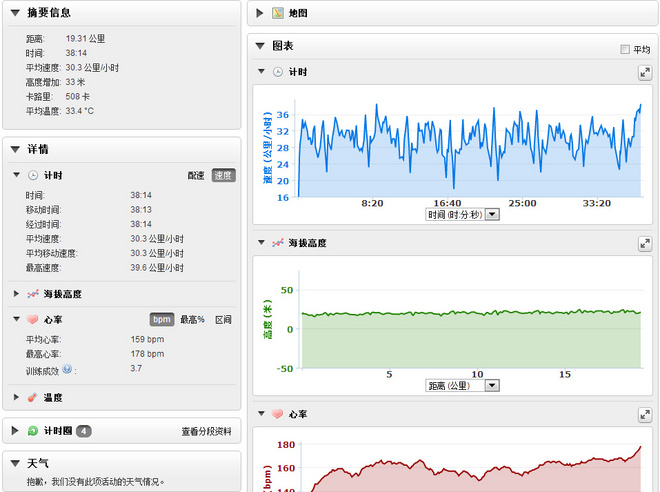Image resolution: width=660 pixels, height=492 pixels.
Task: Switch timing display to 配速 pace
Action: pyautogui.click(x=196, y=176)
